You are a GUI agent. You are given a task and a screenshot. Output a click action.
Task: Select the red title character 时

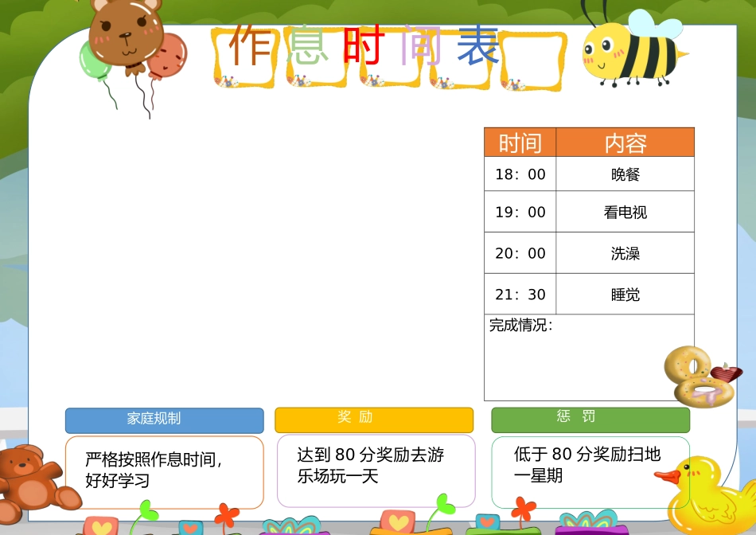pos(364,46)
